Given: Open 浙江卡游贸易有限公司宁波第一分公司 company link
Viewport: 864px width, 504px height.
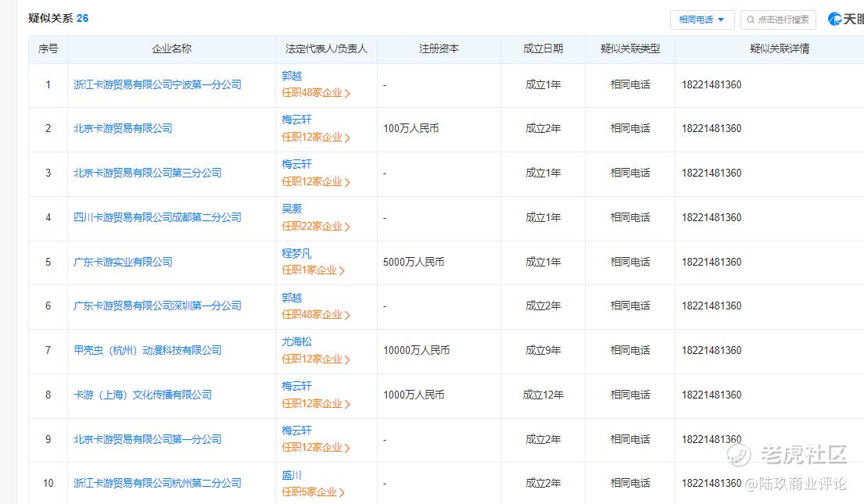Looking at the screenshot, I should click(x=158, y=85).
